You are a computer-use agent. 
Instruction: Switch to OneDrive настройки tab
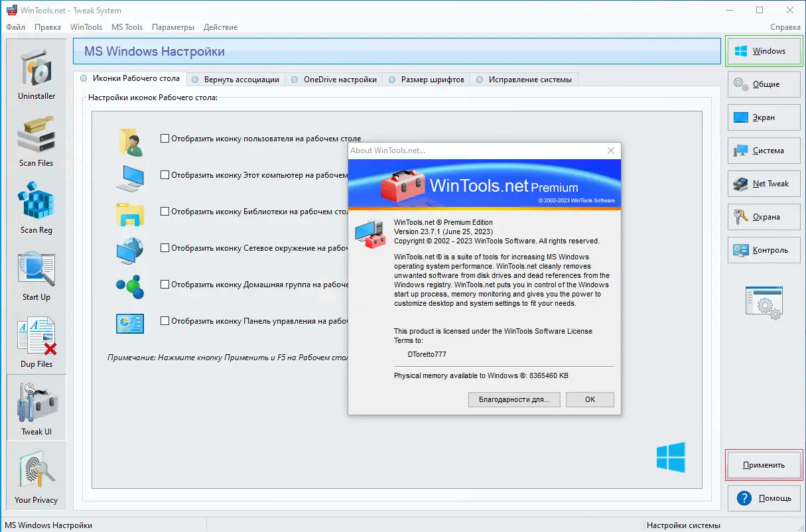click(x=334, y=80)
